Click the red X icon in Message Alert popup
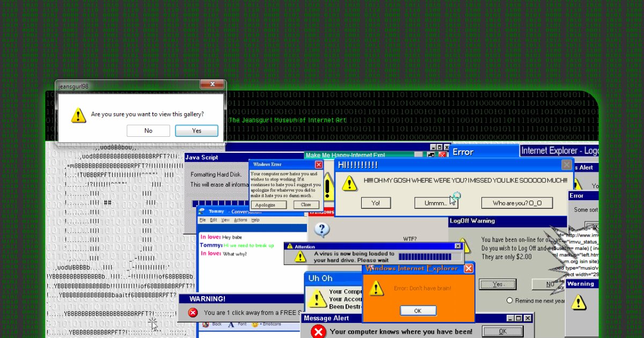644x338 pixels. [x=318, y=332]
